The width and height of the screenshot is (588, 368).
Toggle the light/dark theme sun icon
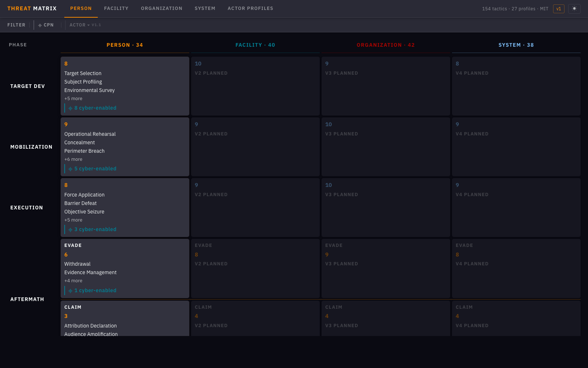coord(574,8)
